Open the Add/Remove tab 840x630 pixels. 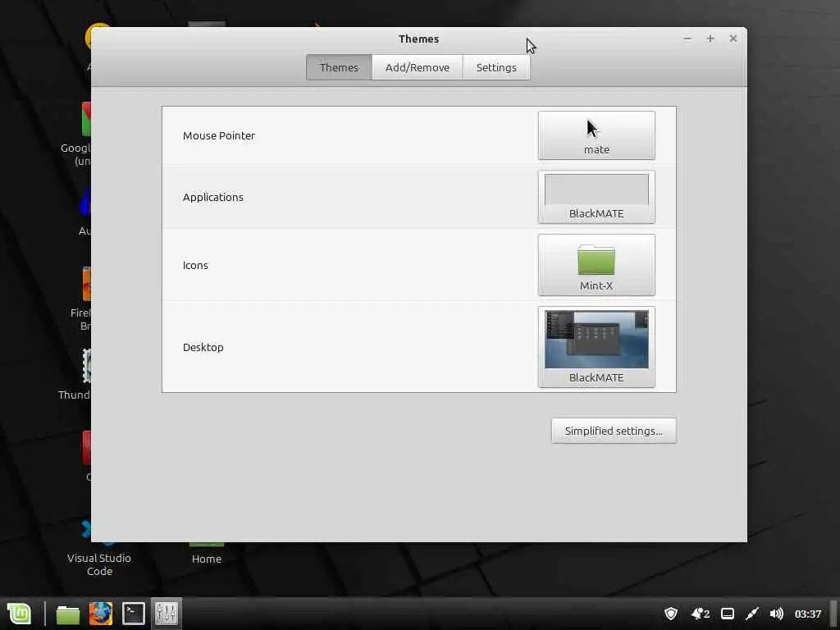[418, 67]
